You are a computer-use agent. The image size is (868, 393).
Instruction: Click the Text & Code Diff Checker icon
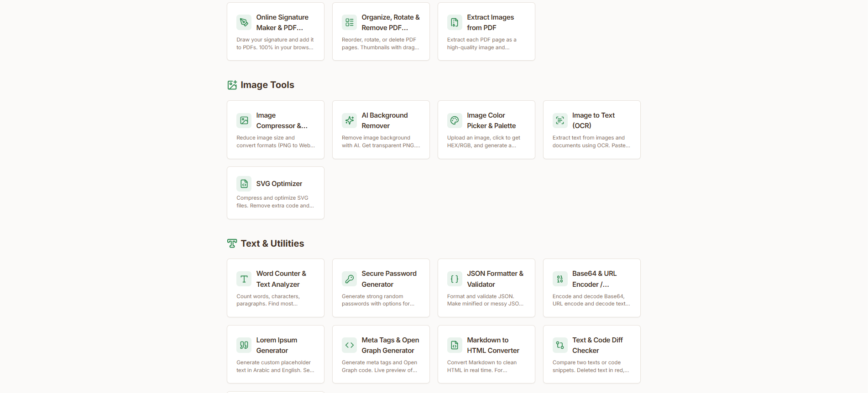pos(560,345)
